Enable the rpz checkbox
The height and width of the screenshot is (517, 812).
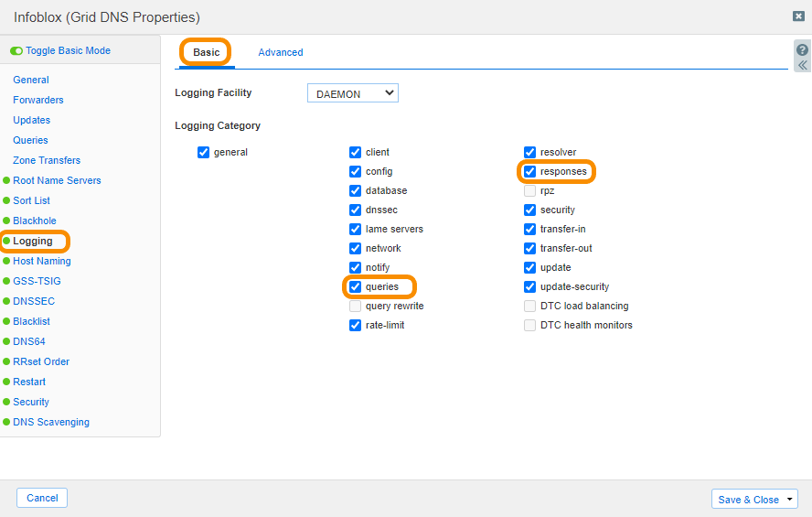(x=529, y=190)
